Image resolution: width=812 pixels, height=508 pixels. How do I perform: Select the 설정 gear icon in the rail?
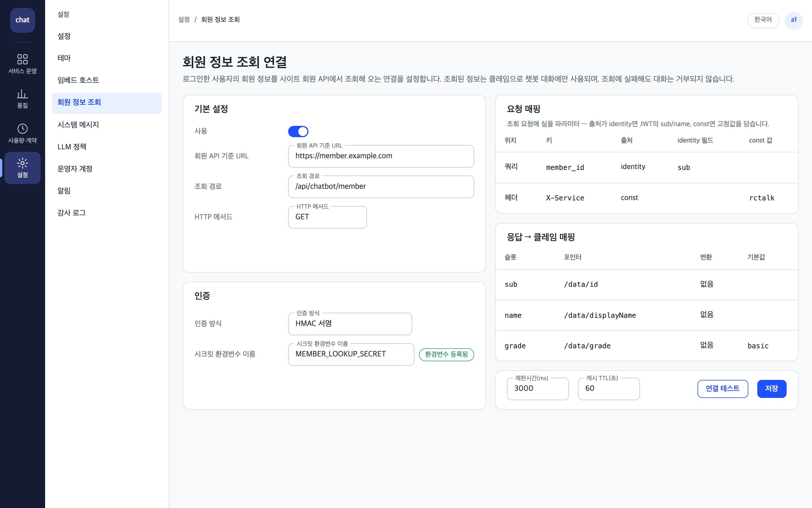[x=23, y=163]
